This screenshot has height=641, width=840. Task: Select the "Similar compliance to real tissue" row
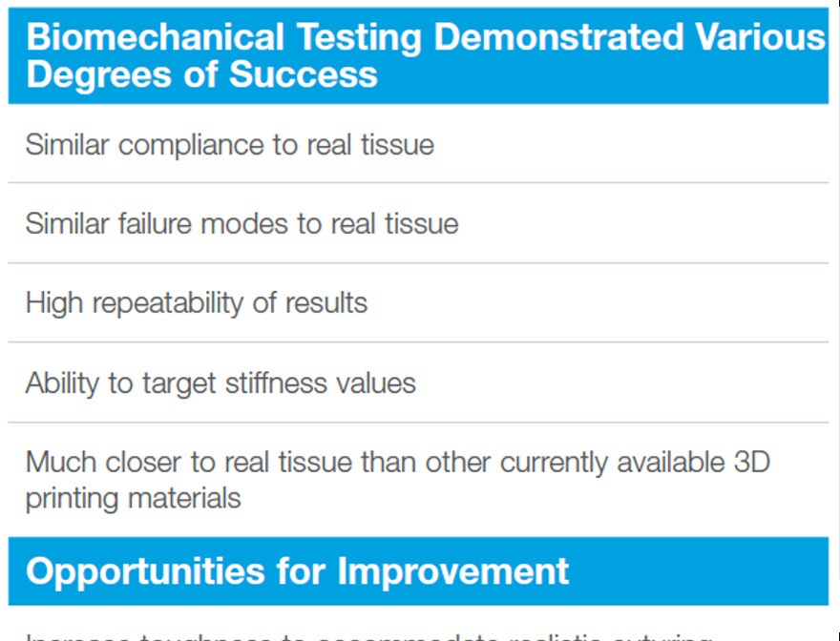click(x=229, y=144)
